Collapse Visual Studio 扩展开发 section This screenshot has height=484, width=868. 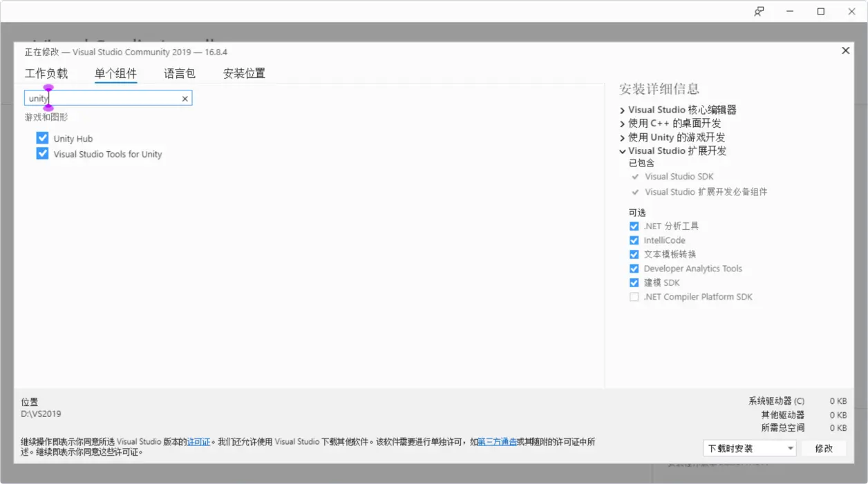tap(623, 151)
